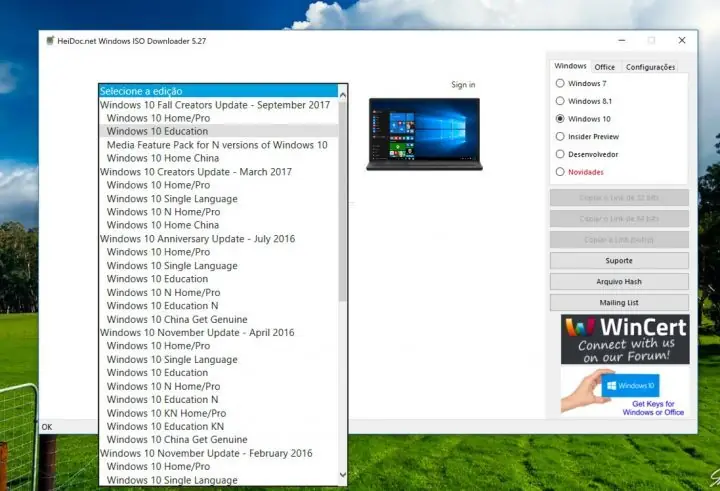Choose Media Feature Pack for N versions
The image size is (720, 491).
pos(219,145)
